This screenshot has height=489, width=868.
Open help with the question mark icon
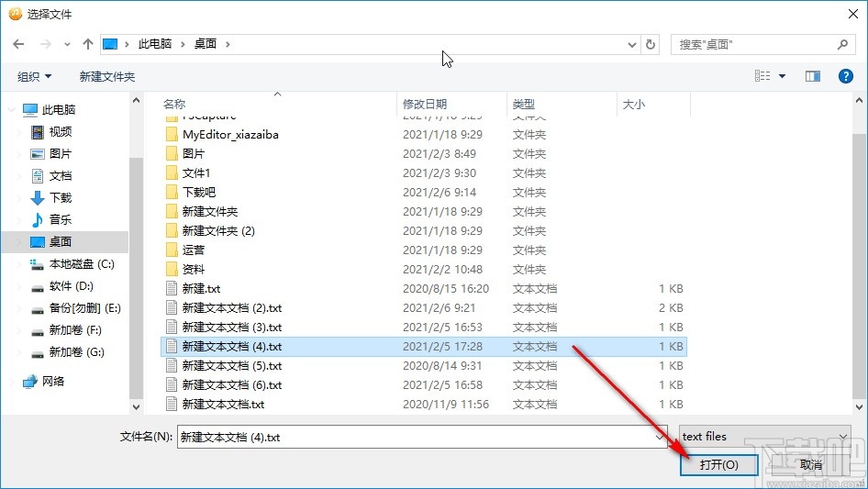[x=845, y=76]
